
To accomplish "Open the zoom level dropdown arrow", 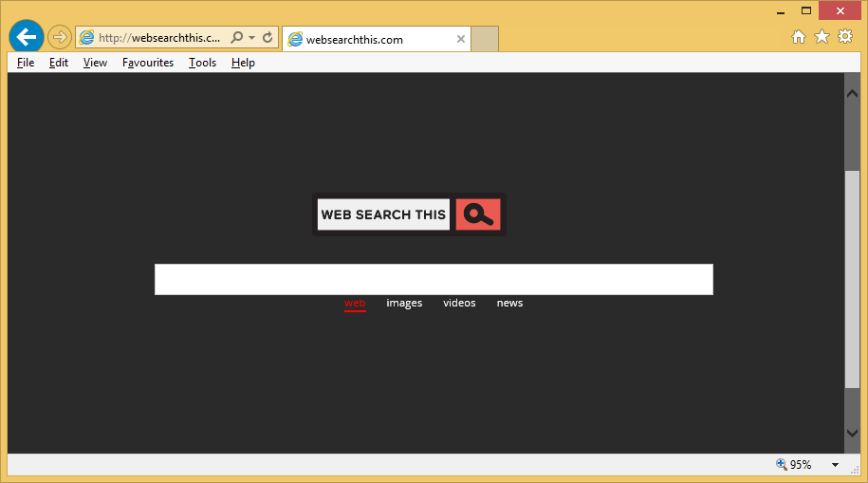I will (x=835, y=465).
